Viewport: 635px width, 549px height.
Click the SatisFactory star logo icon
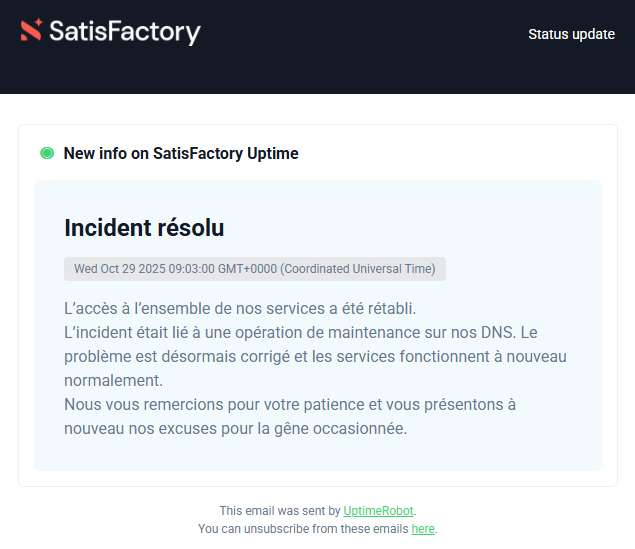(x=31, y=31)
